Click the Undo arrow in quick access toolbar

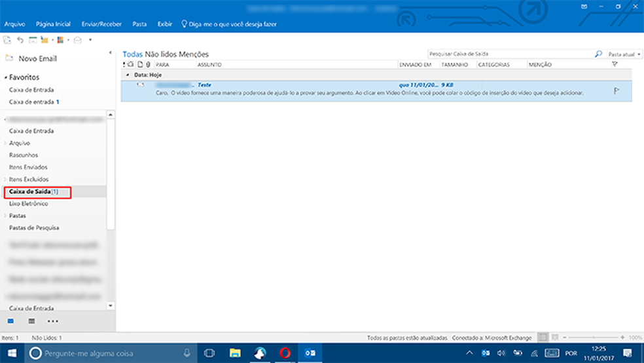(20, 40)
